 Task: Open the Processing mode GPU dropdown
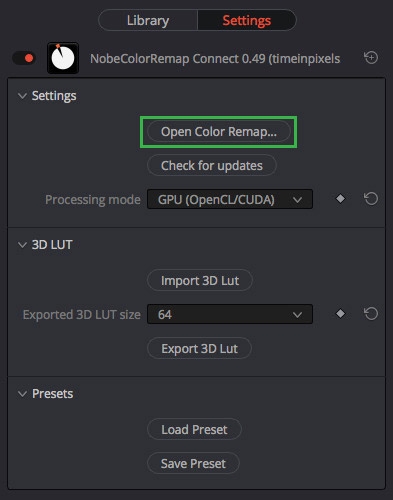230,199
